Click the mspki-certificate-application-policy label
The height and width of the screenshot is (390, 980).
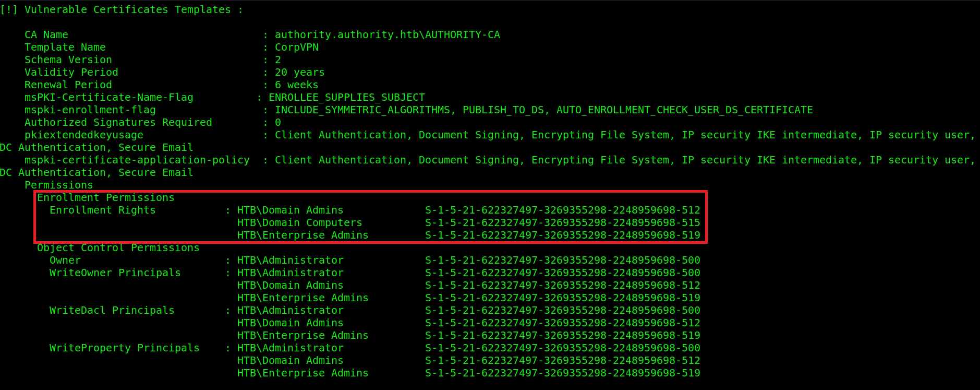pos(137,160)
